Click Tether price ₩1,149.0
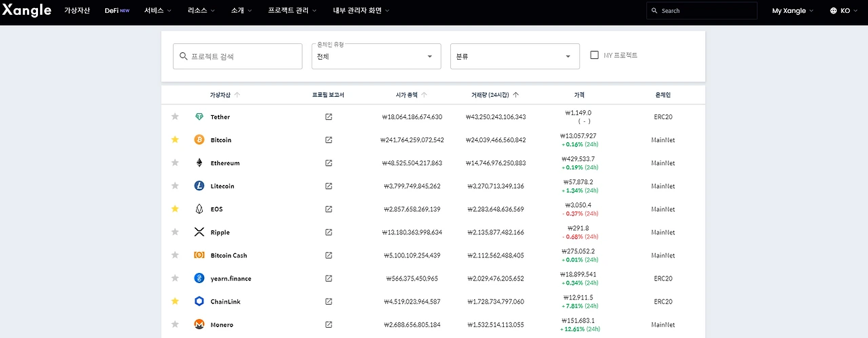The image size is (868, 338). pyautogui.click(x=578, y=112)
